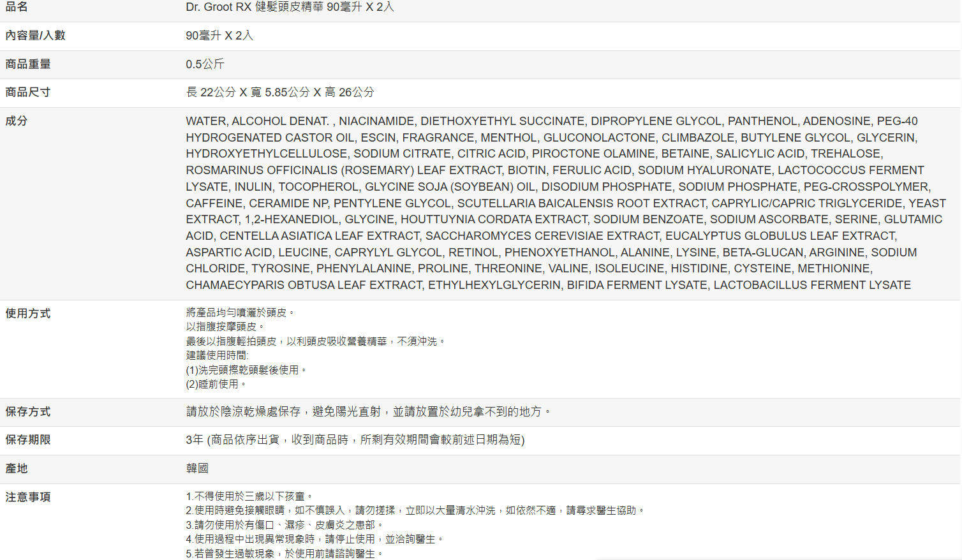The height and width of the screenshot is (560, 962).
Task: Click LACTOBACILLUS FERMENT LYSATE text
Action: click(811, 285)
